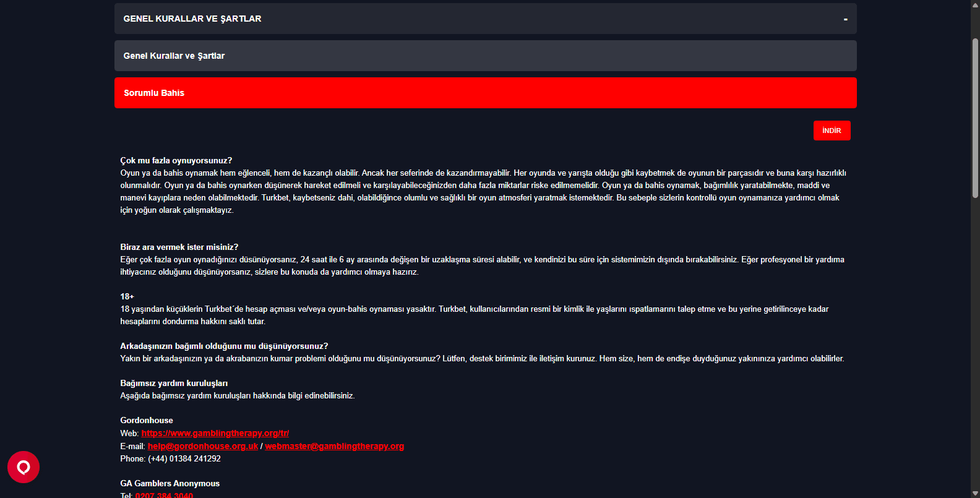Open the gamblingtherapy.org/tr web link

(x=215, y=433)
